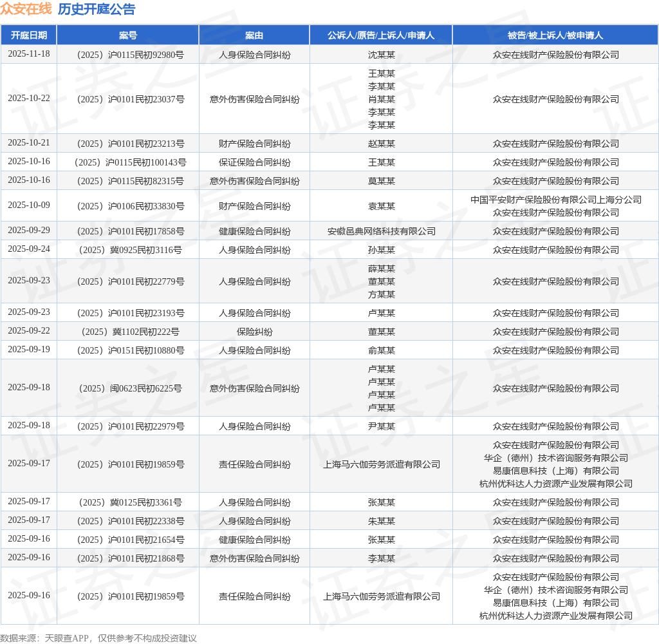Click plaintiff name 沈某某
Image resolution: width=659 pixels, height=644 pixels.
(381, 55)
